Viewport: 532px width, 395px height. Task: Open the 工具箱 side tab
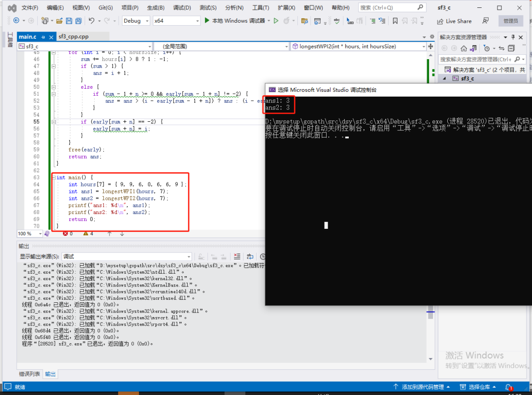(10, 40)
